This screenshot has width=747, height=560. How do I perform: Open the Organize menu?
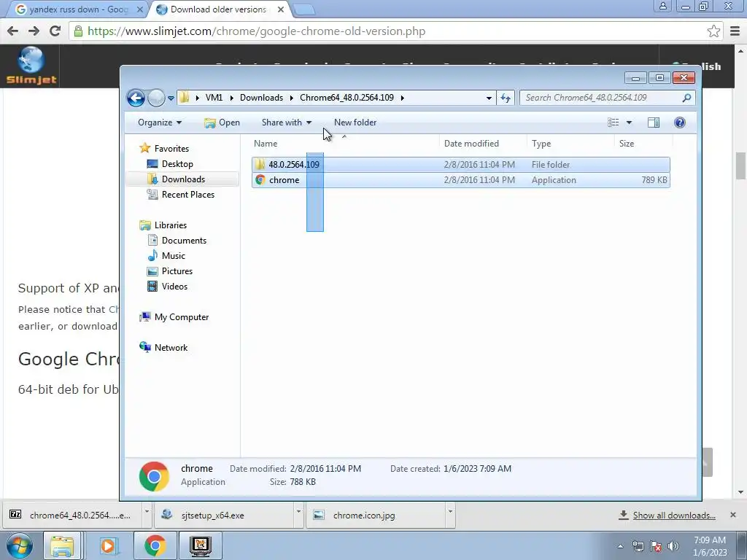click(160, 122)
